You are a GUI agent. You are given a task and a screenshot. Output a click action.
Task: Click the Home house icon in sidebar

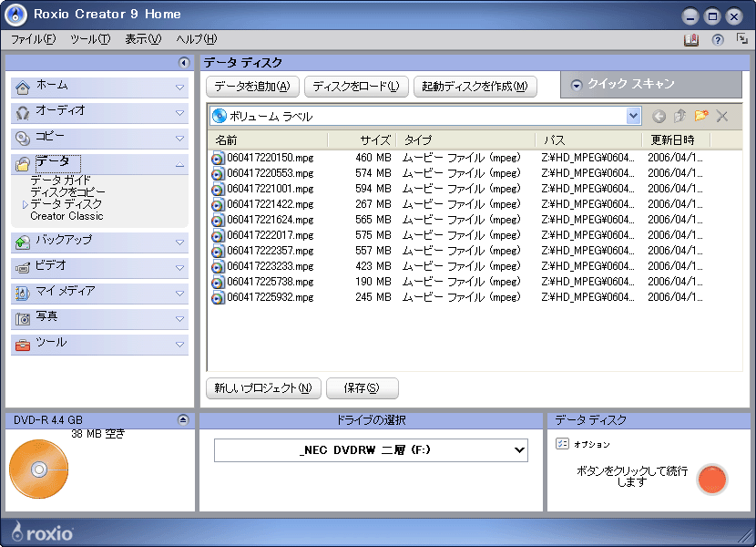click(x=23, y=88)
